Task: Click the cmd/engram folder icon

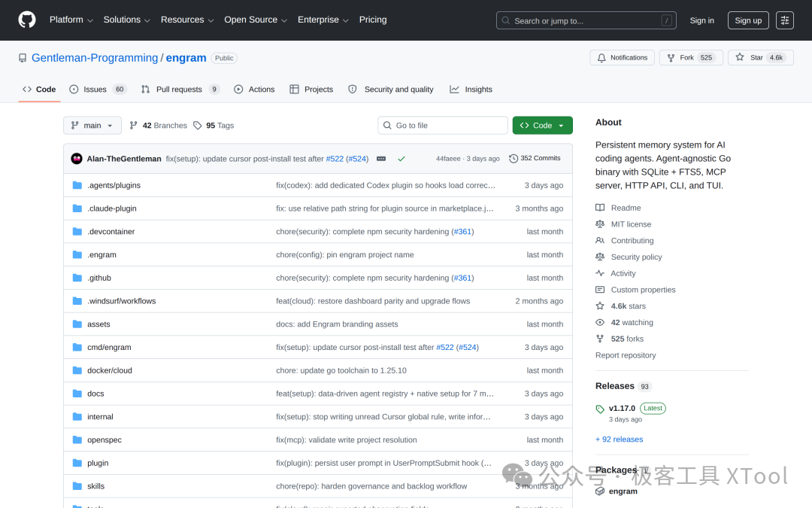Action: (77, 347)
